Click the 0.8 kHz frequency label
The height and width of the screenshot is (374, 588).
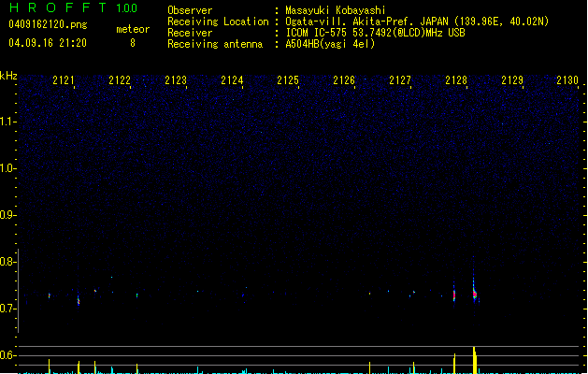(x=8, y=262)
